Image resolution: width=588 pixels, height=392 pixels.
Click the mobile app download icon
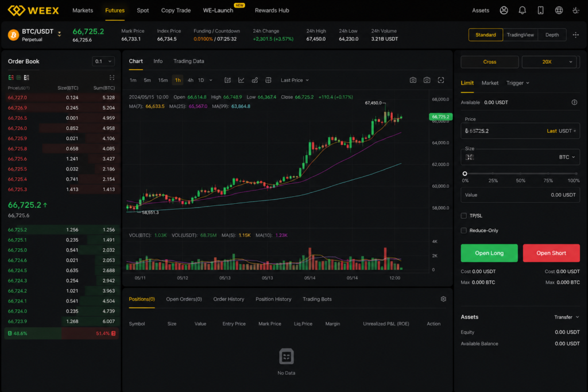540,10
